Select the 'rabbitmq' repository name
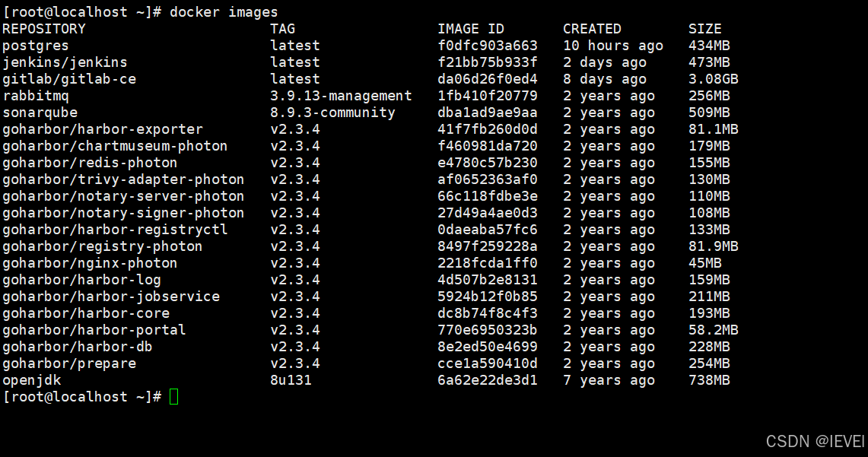 pos(36,96)
